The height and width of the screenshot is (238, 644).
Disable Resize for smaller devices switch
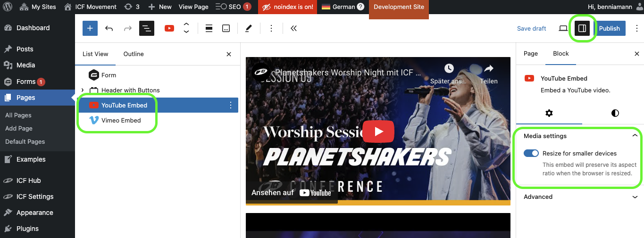click(531, 153)
